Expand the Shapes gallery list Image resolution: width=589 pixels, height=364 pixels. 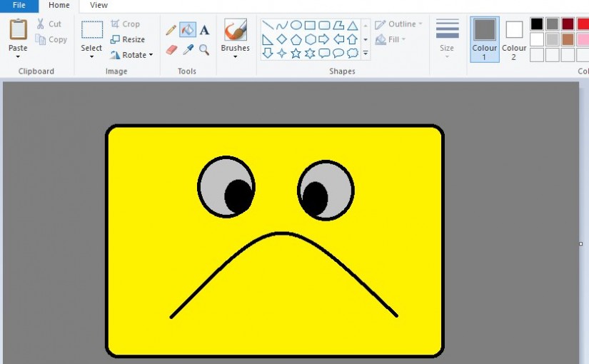click(366, 54)
